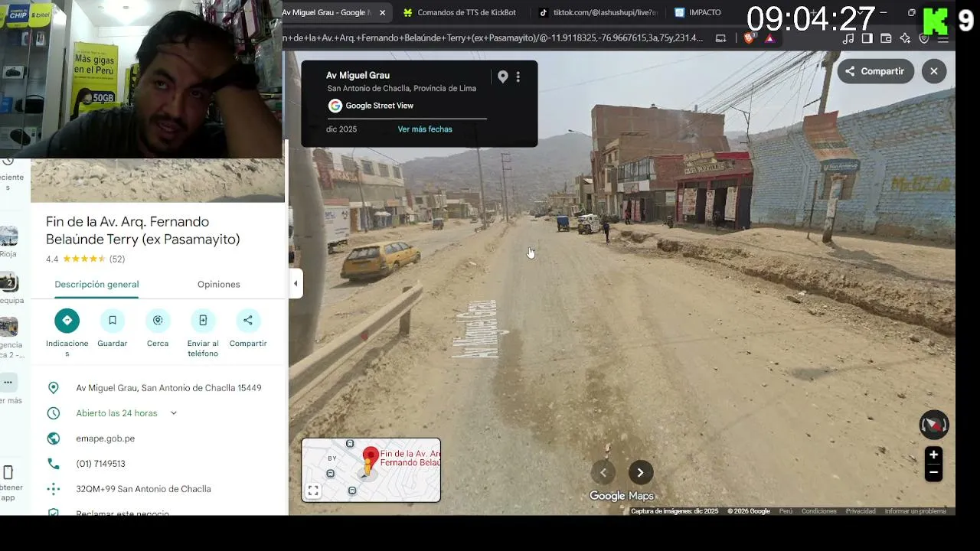Share place using sidebar Compartir icon
This screenshot has width=980, height=551.
248,320
